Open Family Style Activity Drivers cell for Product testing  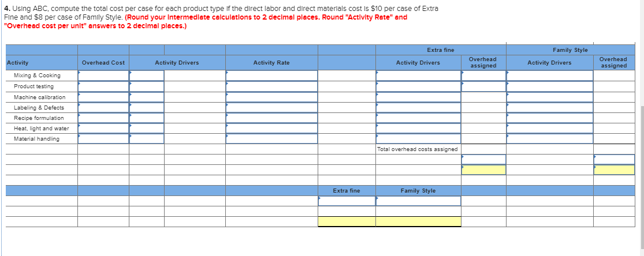(x=549, y=86)
